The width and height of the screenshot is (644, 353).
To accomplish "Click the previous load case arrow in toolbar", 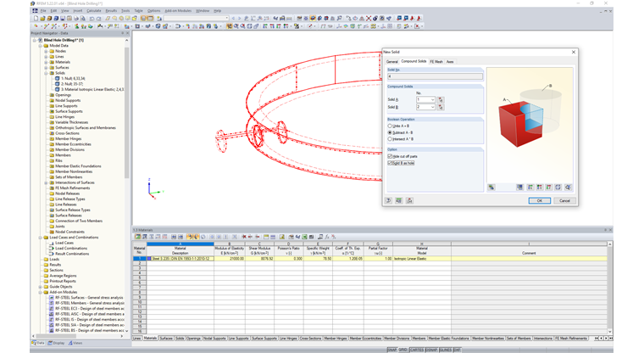I will pos(233,19).
